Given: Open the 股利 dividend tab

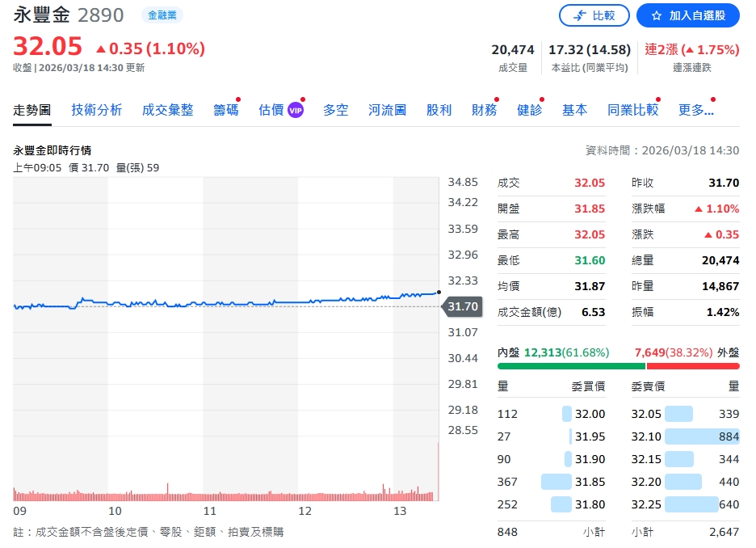Looking at the screenshot, I should (439, 110).
